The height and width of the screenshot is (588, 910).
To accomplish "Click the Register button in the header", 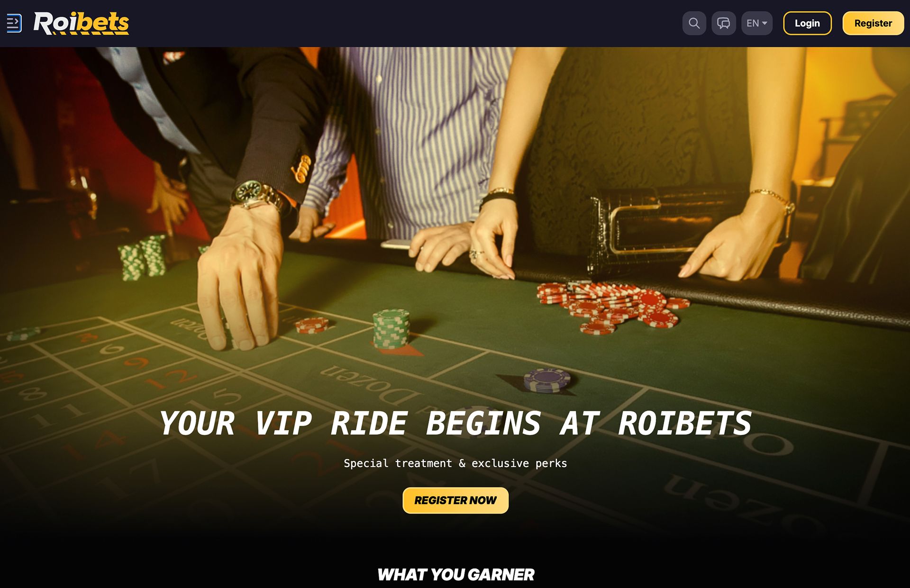I will [x=873, y=23].
